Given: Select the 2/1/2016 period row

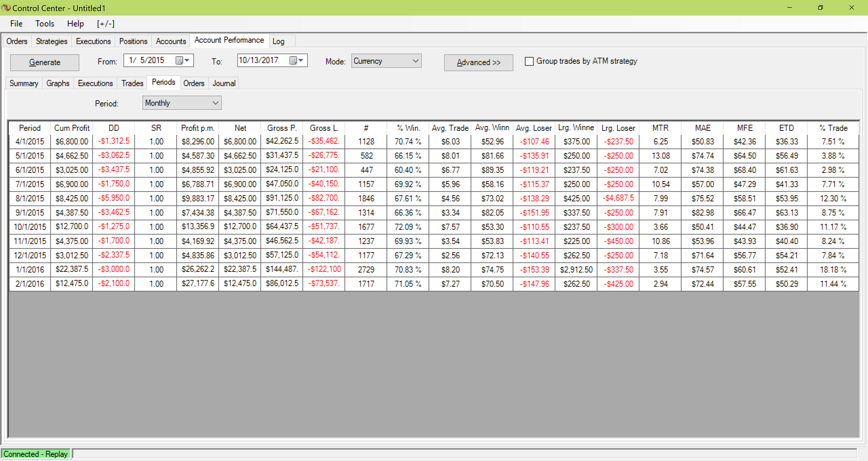Looking at the screenshot, I should pos(434,284).
